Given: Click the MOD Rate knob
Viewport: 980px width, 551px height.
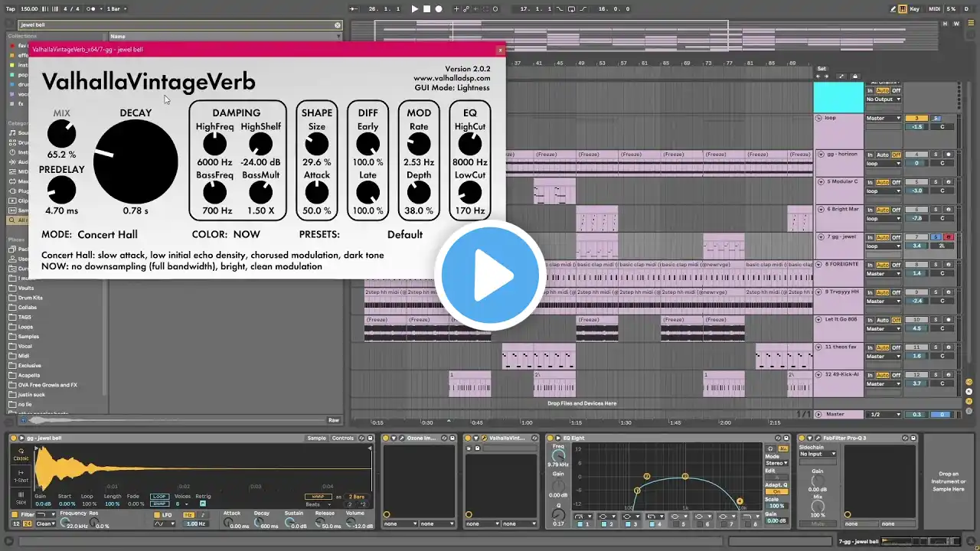Looking at the screenshot, I should click(419, 144).
